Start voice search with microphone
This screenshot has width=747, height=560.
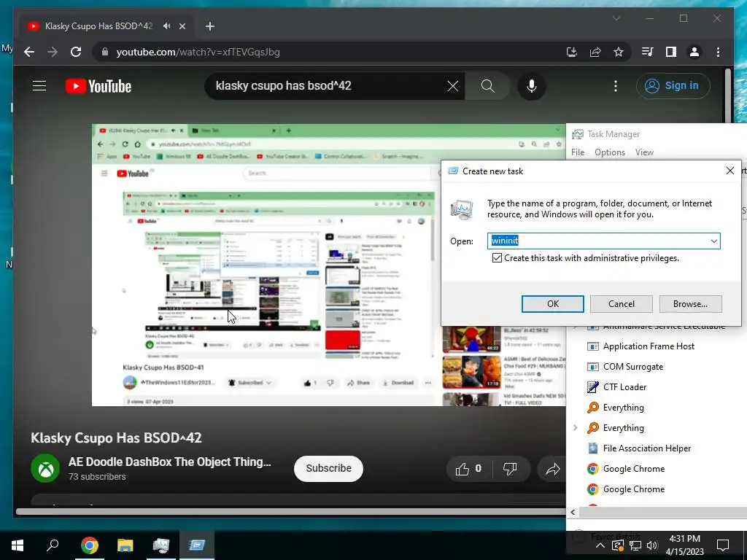(x=532, y=86)
